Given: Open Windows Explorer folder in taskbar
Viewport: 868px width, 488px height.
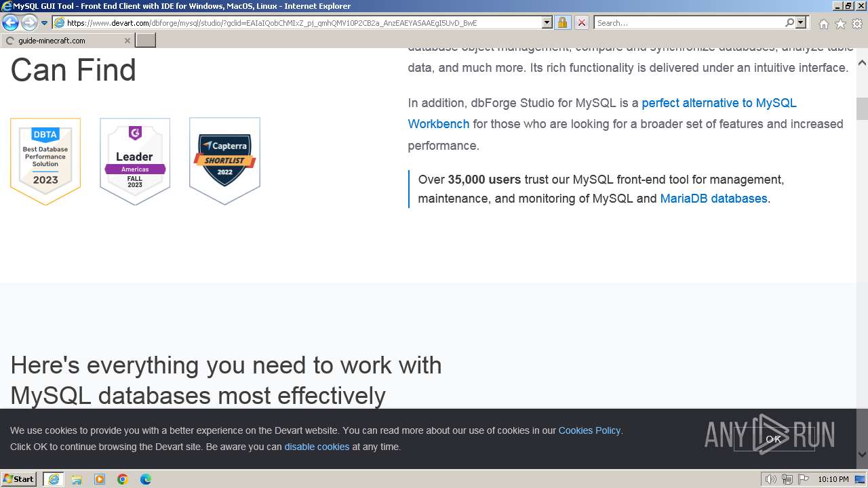Looking at the screenshot, I should coord(77,479).
